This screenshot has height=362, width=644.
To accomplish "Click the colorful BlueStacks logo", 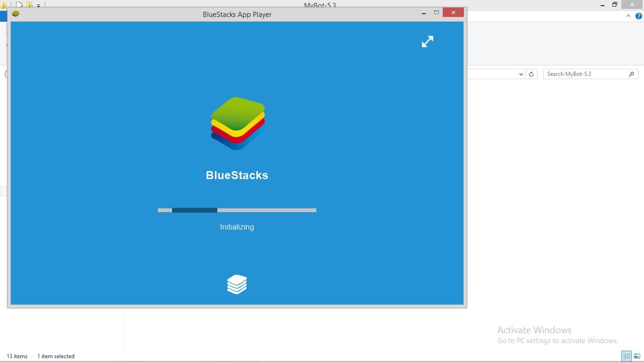I will 238,123.
